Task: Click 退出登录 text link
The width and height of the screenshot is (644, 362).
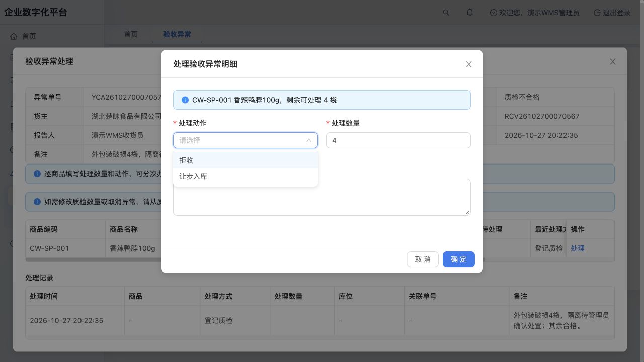Action: click(617, 13)
